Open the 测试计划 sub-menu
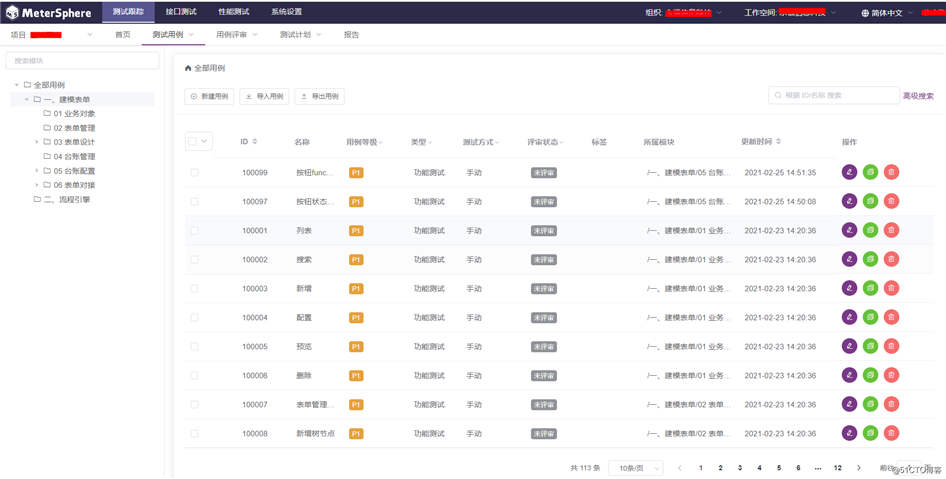Screen dimensions: 946x479 300,35
